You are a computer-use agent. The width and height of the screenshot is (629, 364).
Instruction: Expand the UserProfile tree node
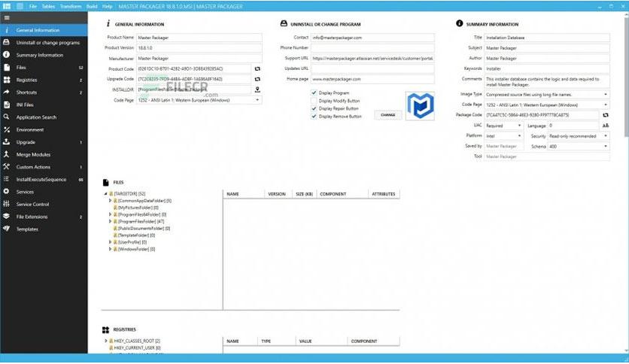coord(111,242)
